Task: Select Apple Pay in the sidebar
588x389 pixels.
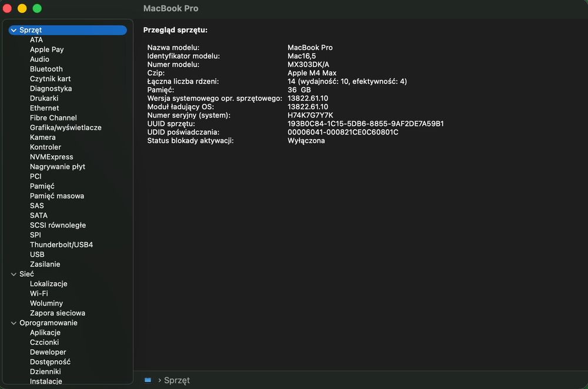Action: pyautogui.click(x=47, y=49)
